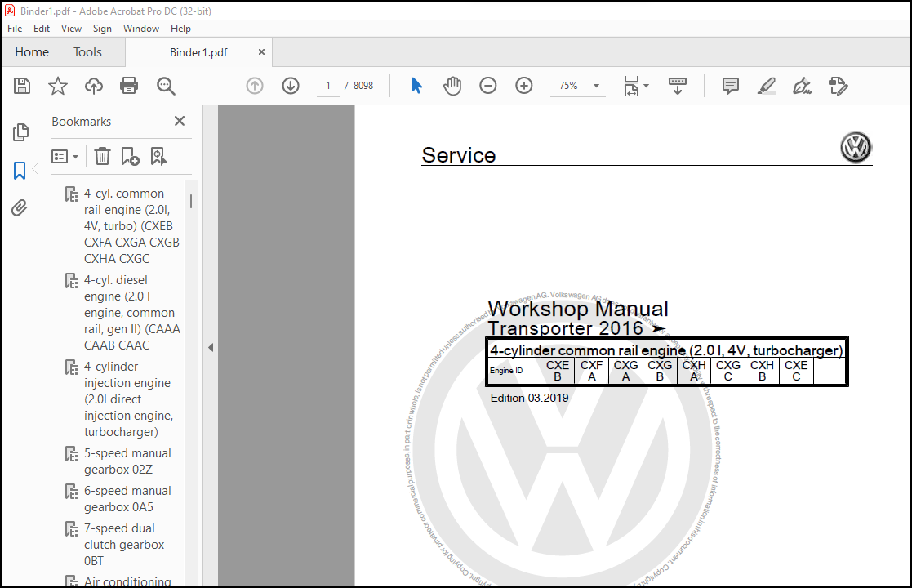The width and height of the screenshot is (912, 588).
Task: Open the Sign menu
Action: tap(102, 29)
